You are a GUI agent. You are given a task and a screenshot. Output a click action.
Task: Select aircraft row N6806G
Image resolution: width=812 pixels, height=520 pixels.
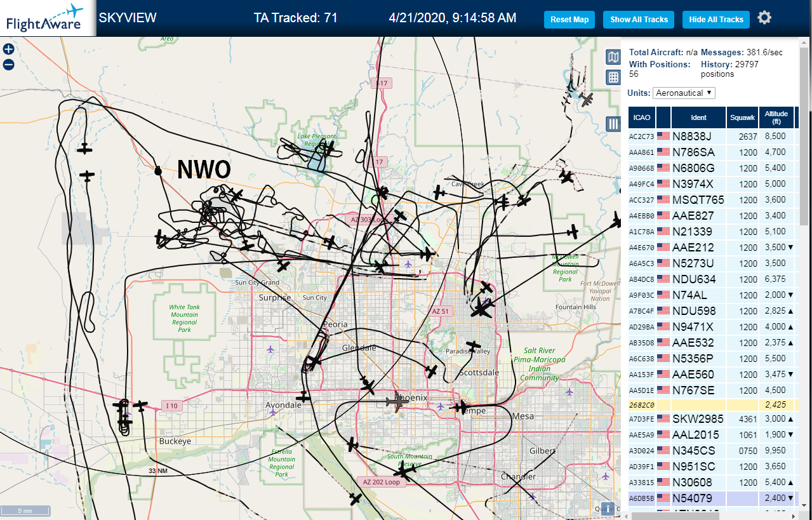714,168
